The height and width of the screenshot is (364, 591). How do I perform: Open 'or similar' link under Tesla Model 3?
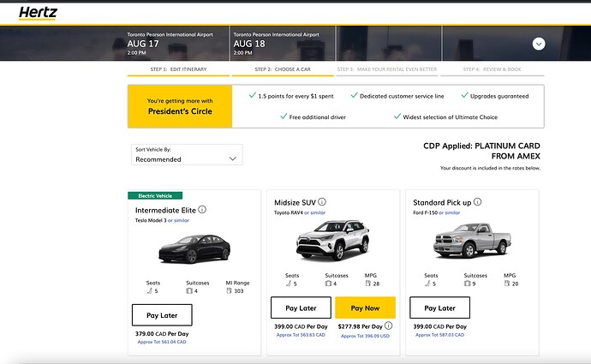click(x=178, y=220)
